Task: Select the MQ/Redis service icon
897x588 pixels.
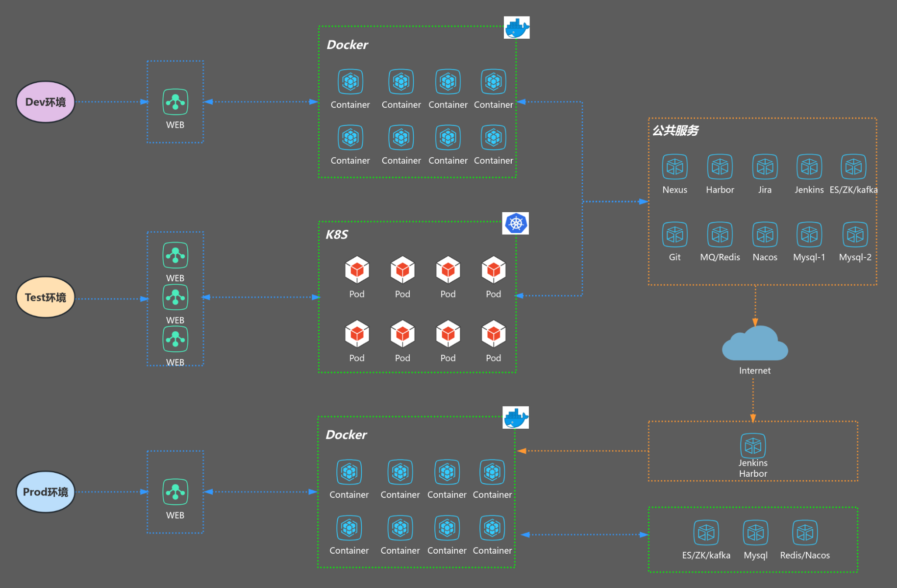Action: pyautogui.click(x=720, y=235)
